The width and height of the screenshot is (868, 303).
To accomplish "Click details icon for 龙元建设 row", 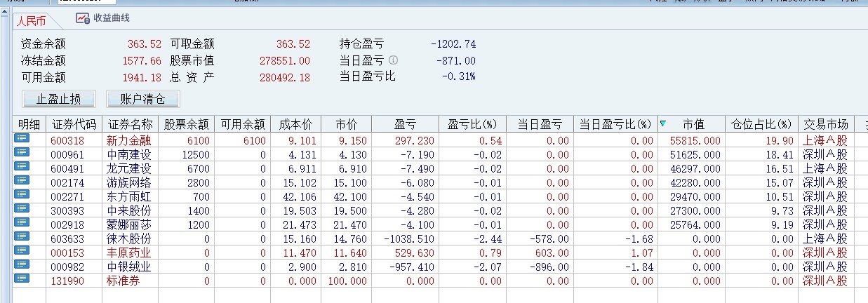I will [x=22, y=167].
